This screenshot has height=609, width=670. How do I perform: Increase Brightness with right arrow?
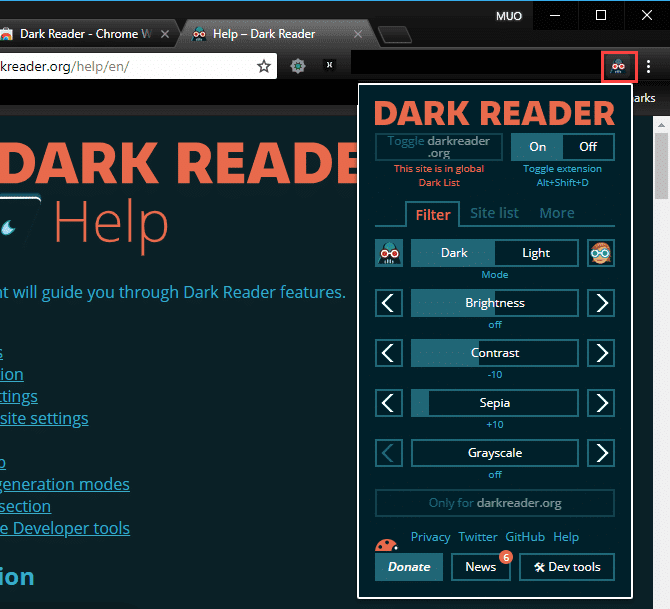click(601, 303)
